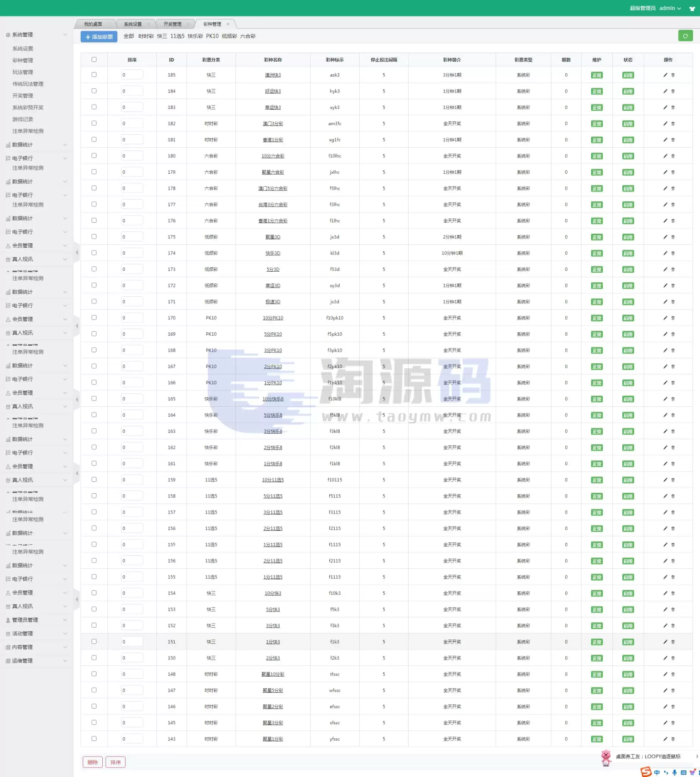Filter the list by 六合彩

point(248,36)
